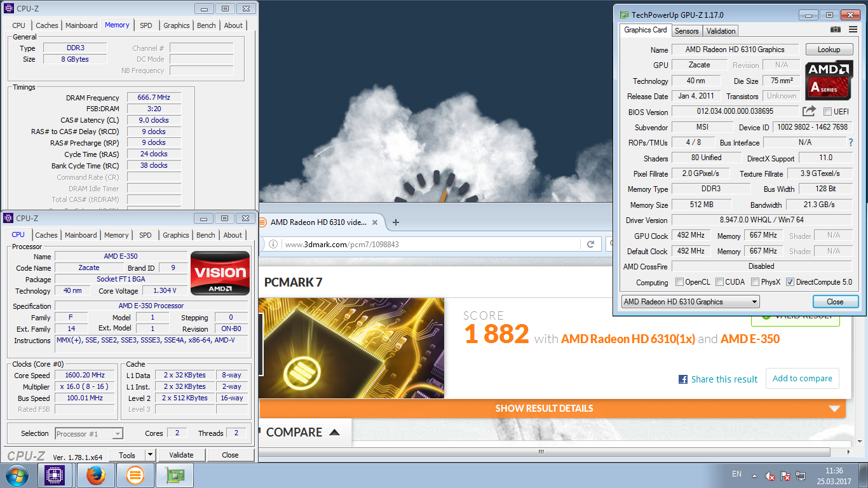Click the lower CPU-Z window title icon
Viewport: 868px width, 488px height.
(8, 218)
